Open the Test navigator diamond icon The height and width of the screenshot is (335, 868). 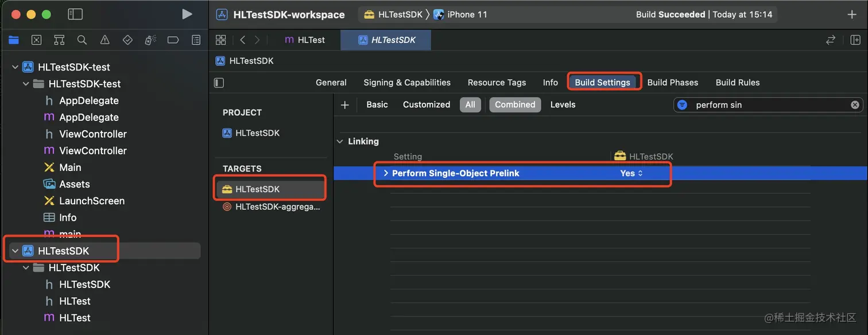pyautogui.click(x=127, y=40)
